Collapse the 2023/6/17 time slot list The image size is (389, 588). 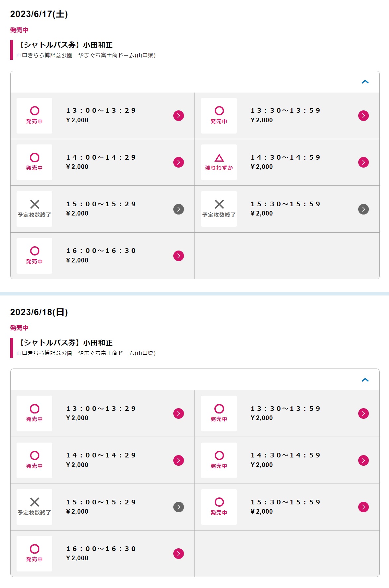coord(365,82)
